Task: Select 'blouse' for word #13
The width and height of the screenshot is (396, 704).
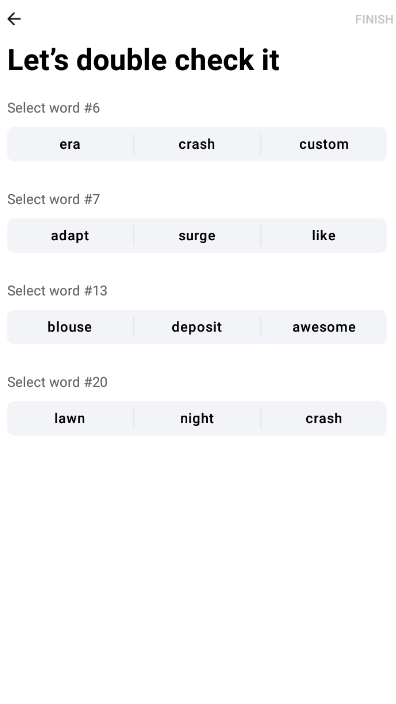Action: [x=70, y=327]
